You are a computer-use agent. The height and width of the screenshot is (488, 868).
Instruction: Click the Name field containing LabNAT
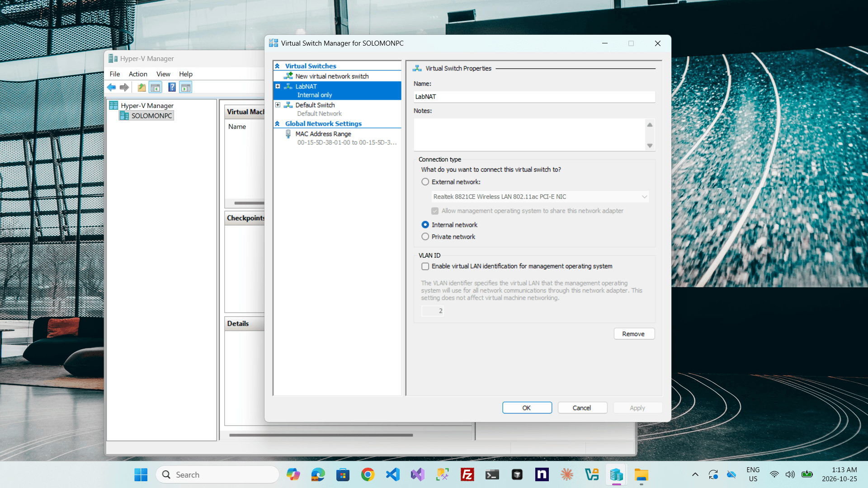pyautogui.click(x=534, y=97)
